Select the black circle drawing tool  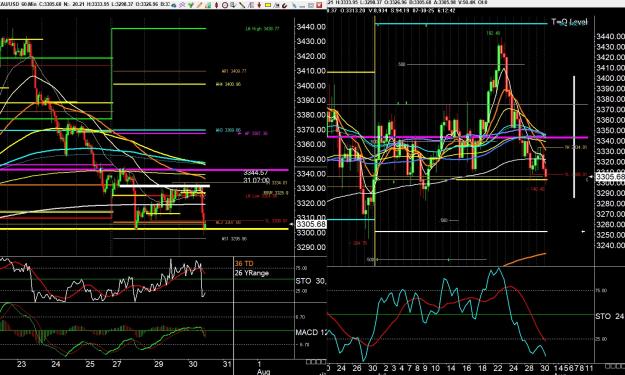[225, 5]
